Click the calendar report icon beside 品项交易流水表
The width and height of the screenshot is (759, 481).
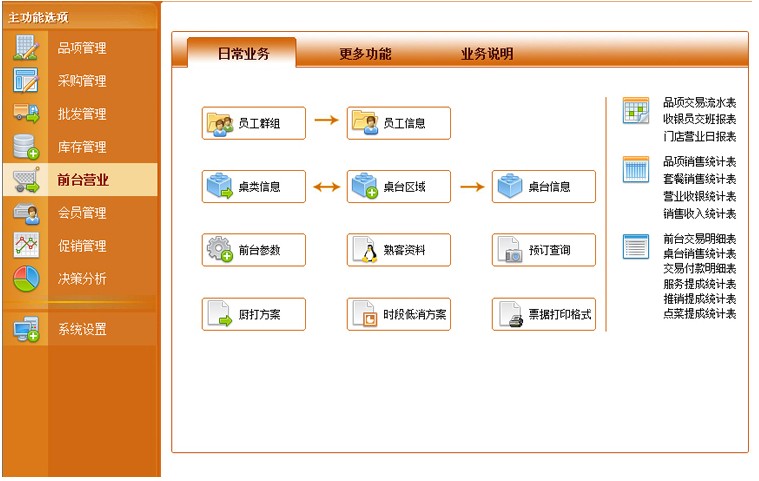point(636,110)
